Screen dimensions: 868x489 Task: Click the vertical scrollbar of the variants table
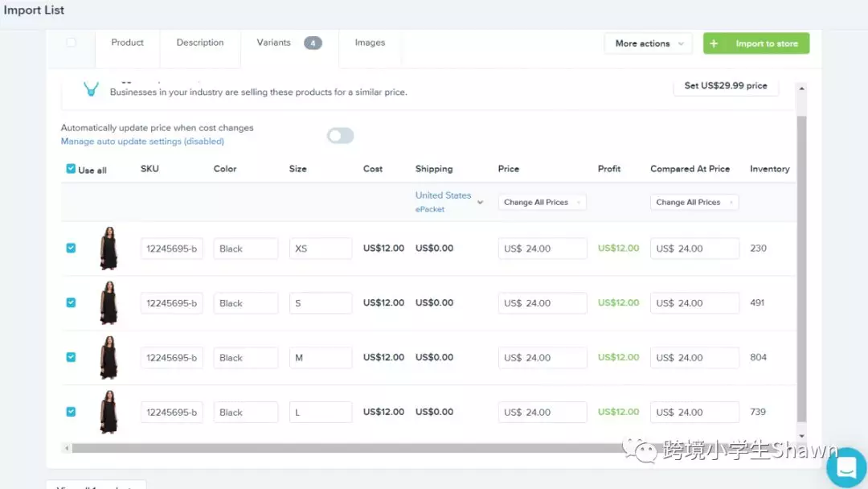coord(801,269)
